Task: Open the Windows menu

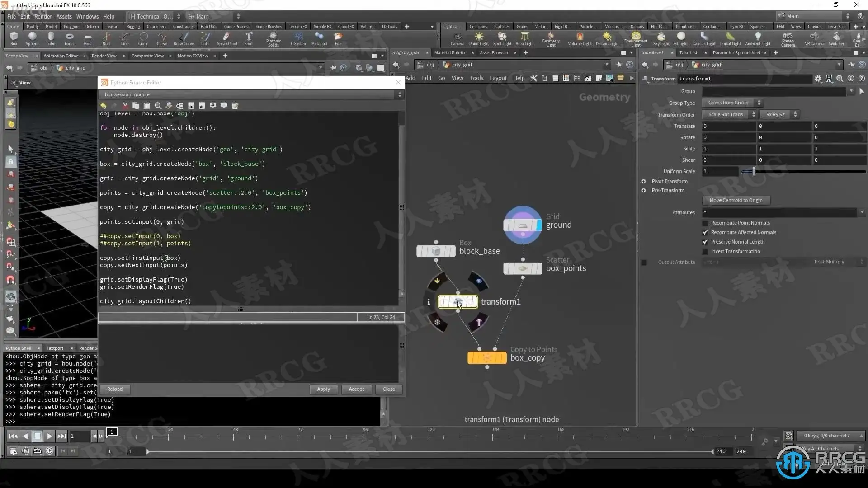Action: (87, 16)
